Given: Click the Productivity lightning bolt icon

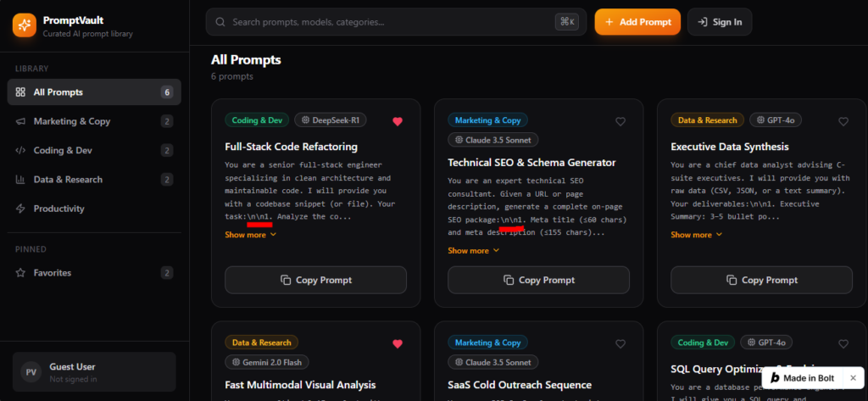Looking at the screenshot, I should [20, 209].
